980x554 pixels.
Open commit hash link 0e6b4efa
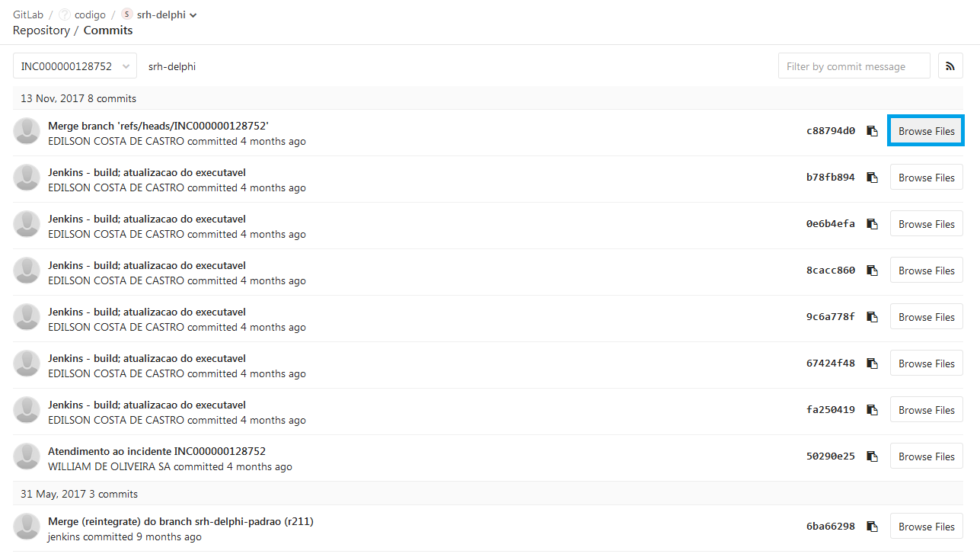[x=830, y=224]
